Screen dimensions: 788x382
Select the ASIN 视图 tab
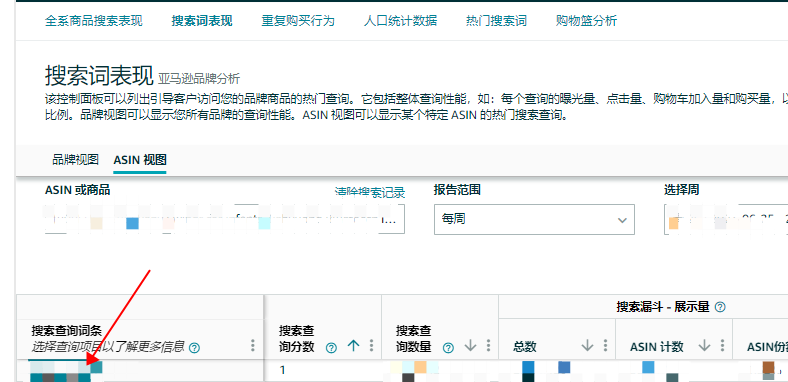coord(140,160)
